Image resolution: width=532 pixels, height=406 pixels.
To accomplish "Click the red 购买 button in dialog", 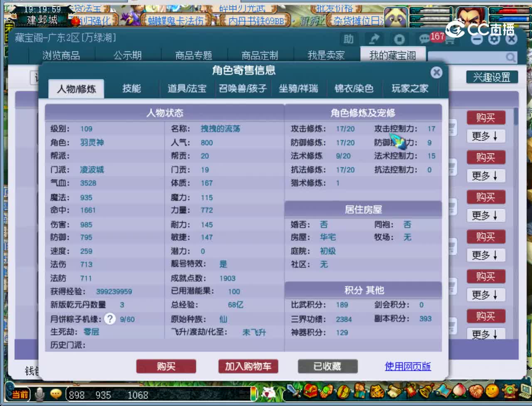I will (x=166, y=367).
